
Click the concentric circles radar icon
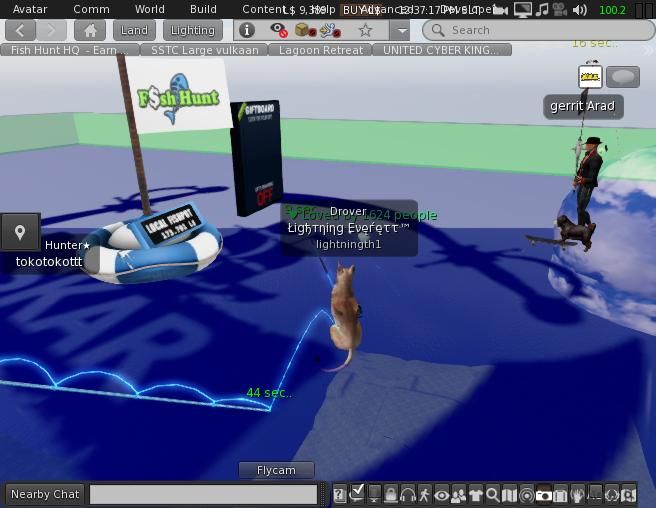[x=526, y=495]
